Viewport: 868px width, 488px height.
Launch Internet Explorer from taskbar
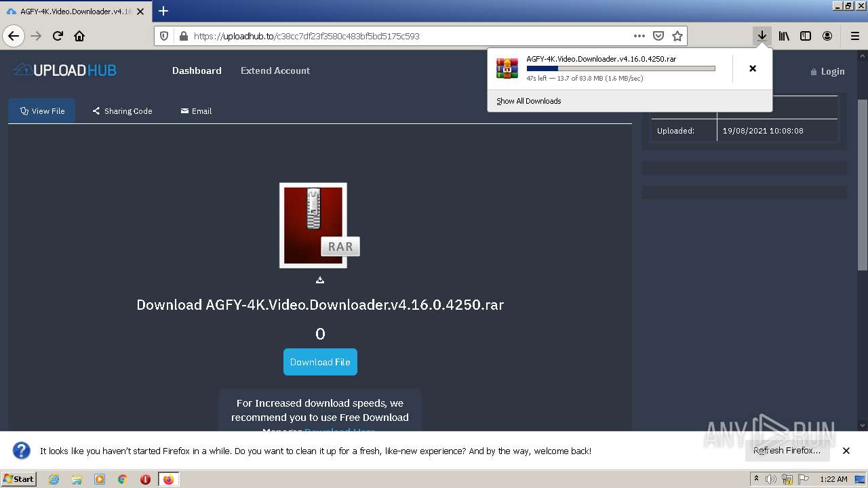tap(54, 479)
